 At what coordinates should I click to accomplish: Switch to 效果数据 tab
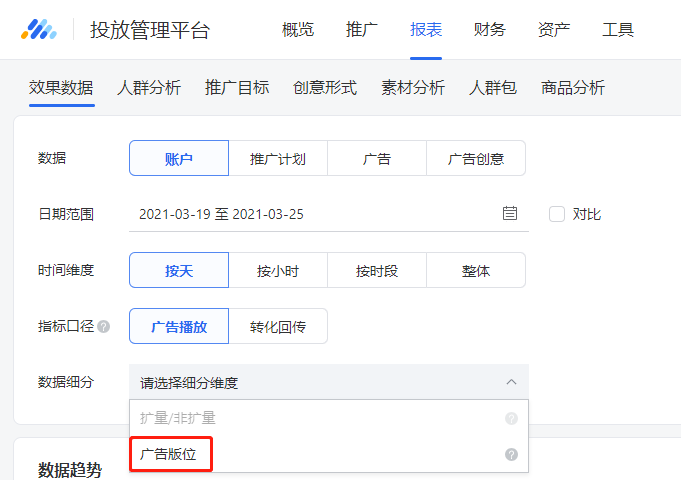coord(61,88)
